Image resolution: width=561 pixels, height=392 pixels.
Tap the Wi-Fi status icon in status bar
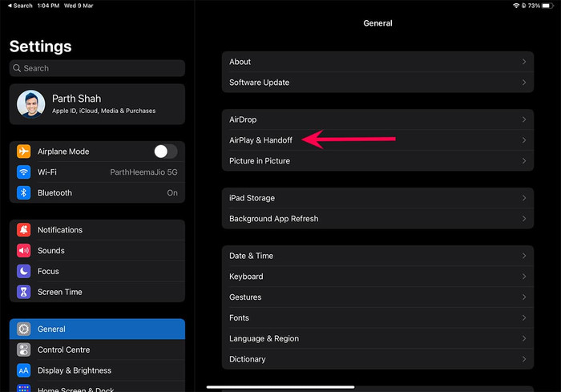click(516, 6)
